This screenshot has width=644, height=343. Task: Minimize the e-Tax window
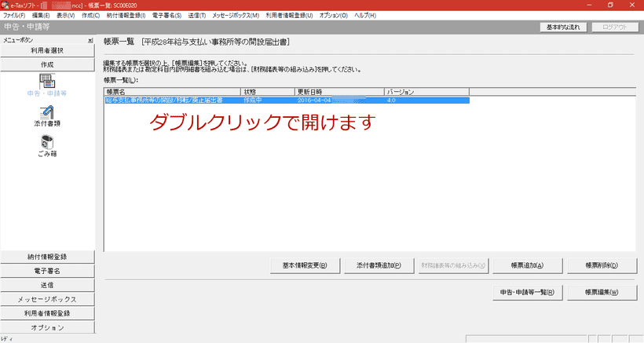pyautogui.click(x=589, y=5)
